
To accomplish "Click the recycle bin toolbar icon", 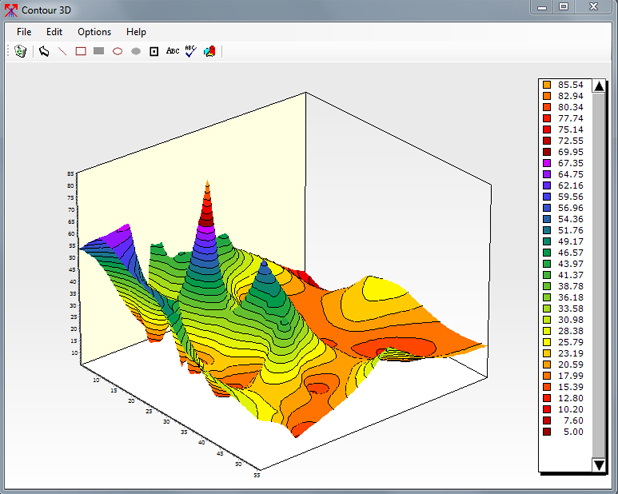I will coord(20,51).
